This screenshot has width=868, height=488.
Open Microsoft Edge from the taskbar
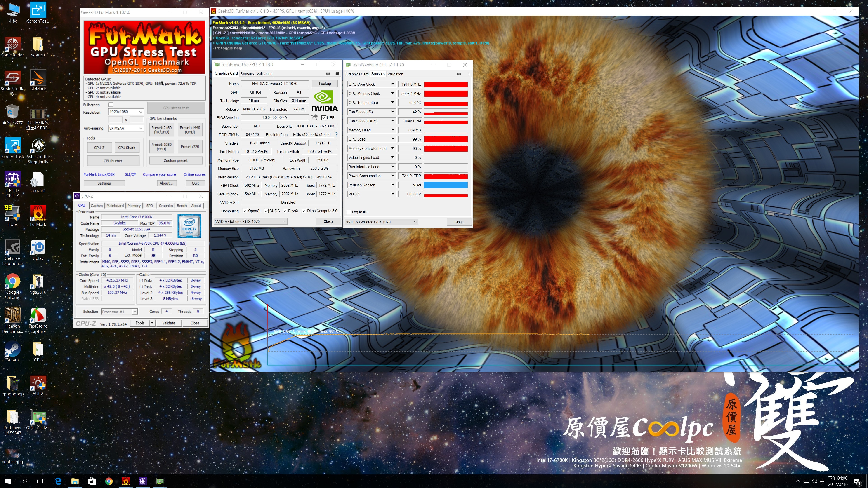tap(58, 481)
